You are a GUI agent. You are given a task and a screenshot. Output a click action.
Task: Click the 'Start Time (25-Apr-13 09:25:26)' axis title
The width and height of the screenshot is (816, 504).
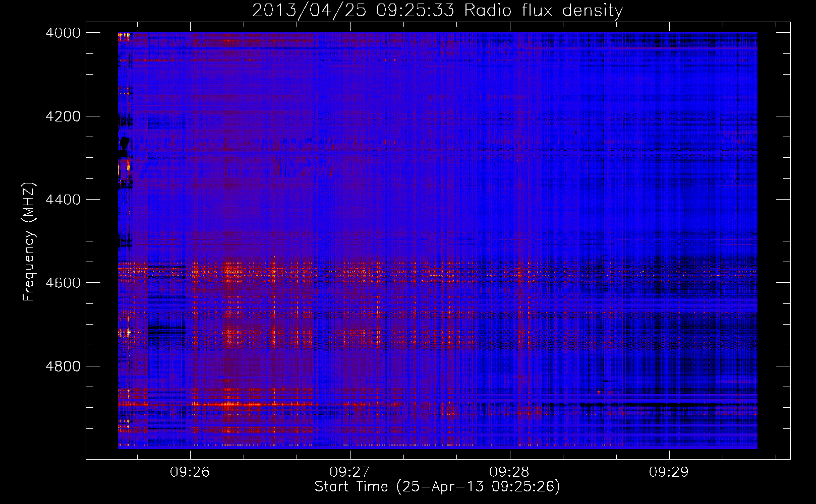coord(437,487)
